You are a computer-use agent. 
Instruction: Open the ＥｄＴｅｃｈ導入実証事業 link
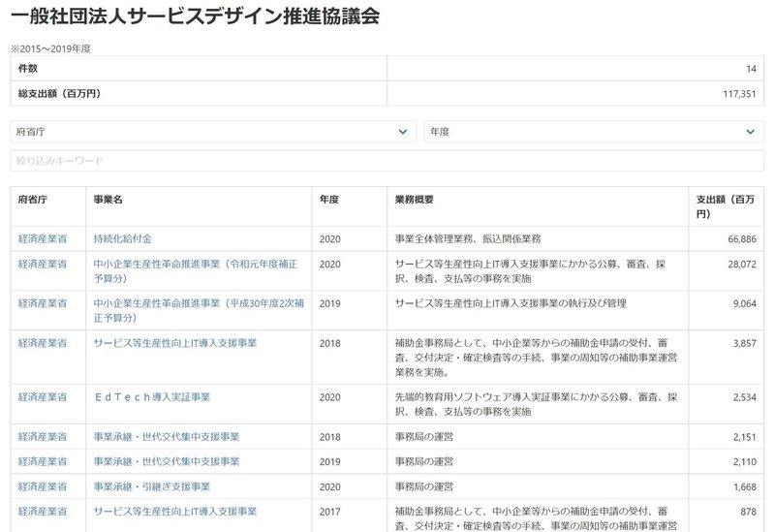click(x=152, y=397)
